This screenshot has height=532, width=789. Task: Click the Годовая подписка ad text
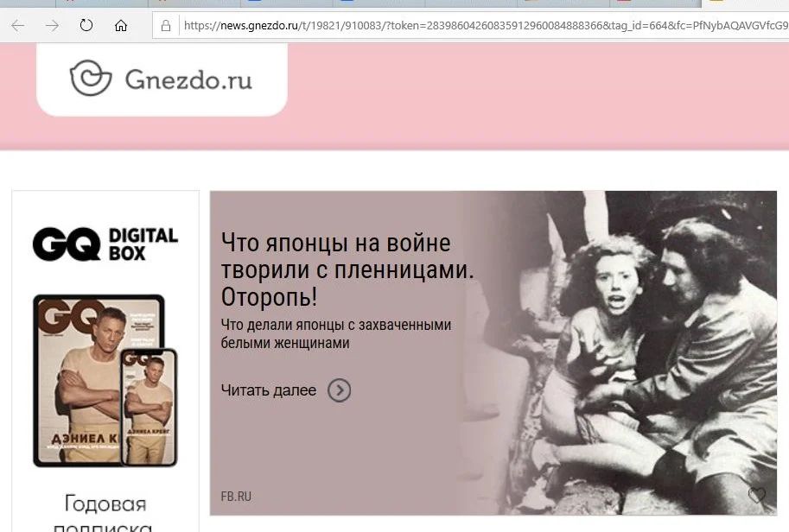click(105, 514)
